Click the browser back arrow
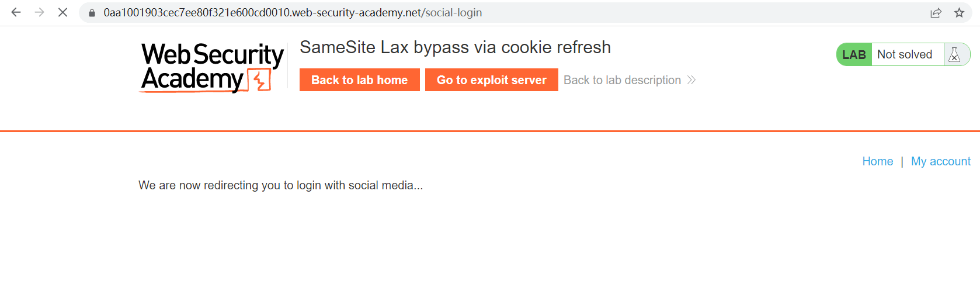 pyautogui.click(x=16, y=12)
